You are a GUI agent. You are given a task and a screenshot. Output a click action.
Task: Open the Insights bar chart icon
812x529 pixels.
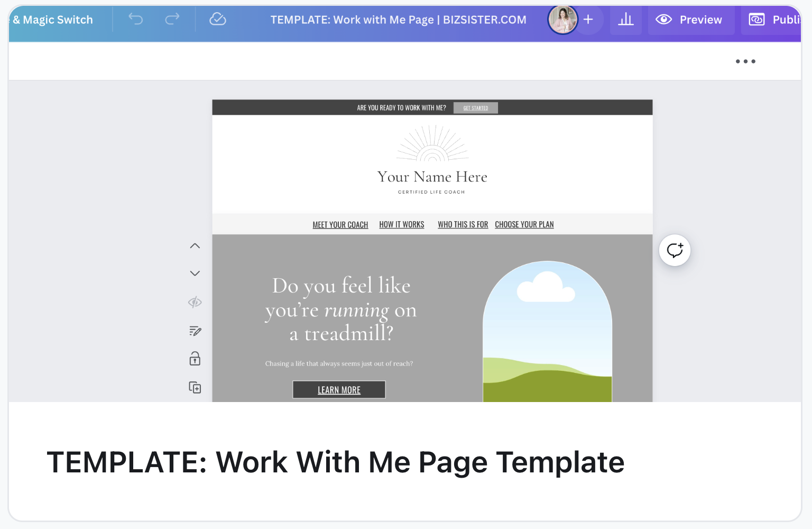(626, 20)
